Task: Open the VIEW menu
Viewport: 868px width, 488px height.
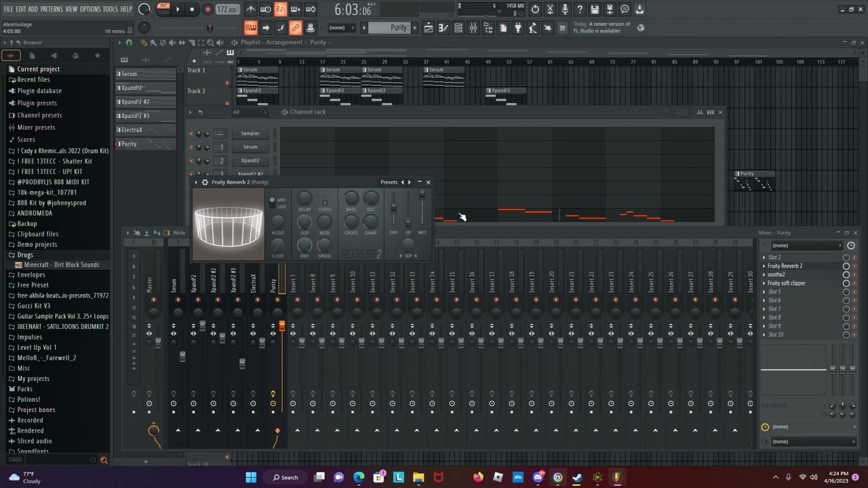Action: tap(71, 9)
